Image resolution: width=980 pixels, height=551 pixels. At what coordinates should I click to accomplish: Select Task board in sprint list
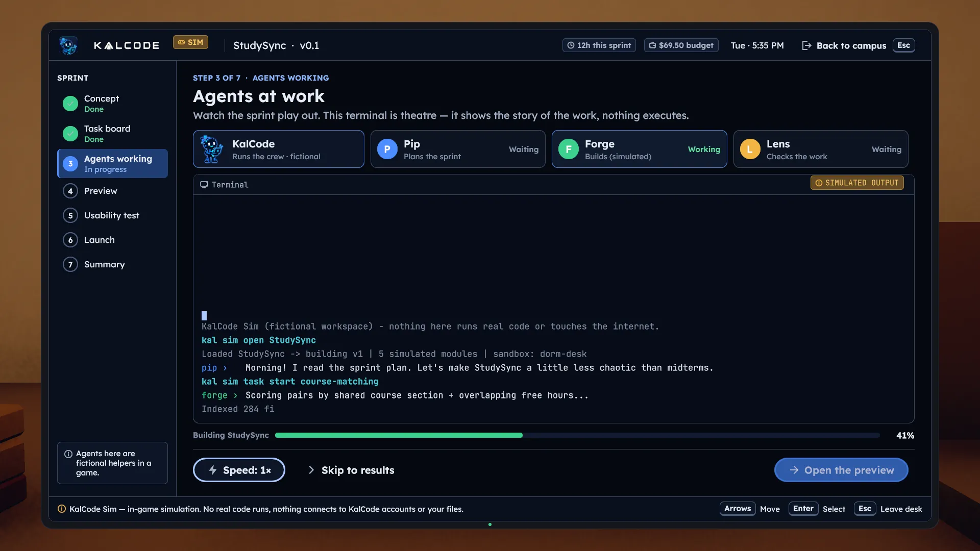coord(112,133)
